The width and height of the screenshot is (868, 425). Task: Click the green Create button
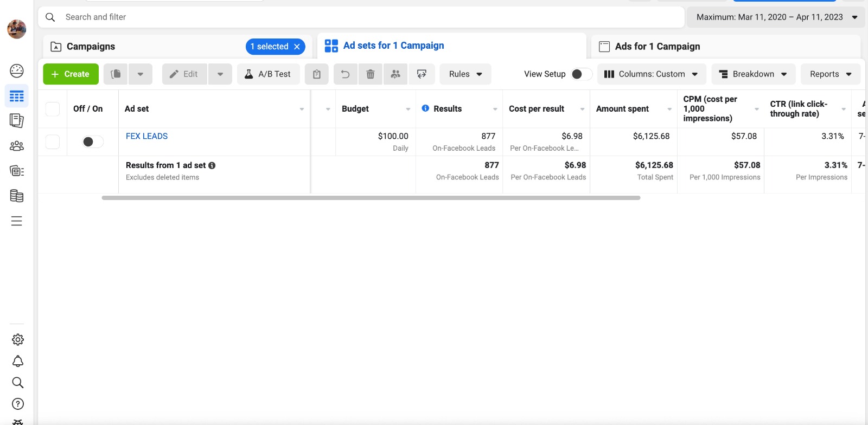(x=71, y=74)
